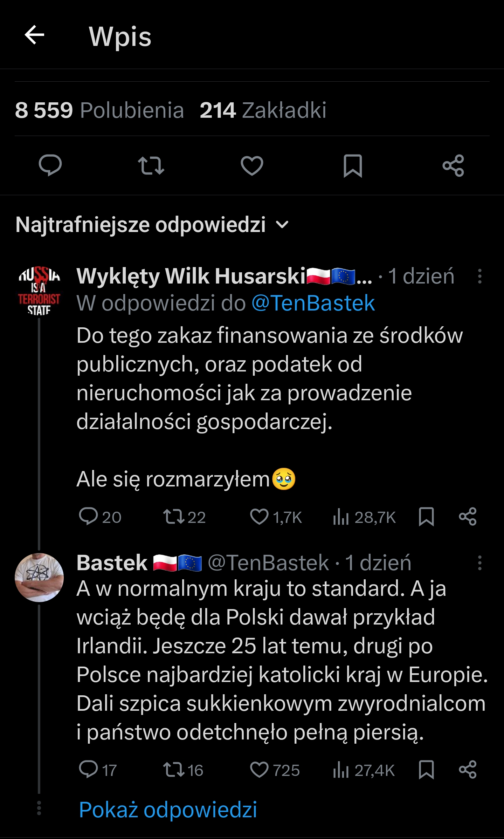Open Bastek's profile avatar
This screenshot has height=839, width=504.
pyautogui.click(x=39, y=577)
